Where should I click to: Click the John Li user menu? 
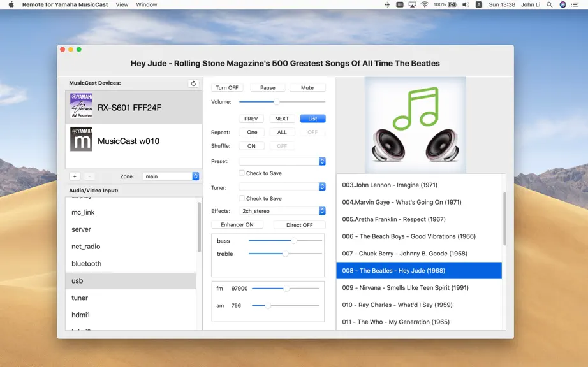[x=530, y=4]
